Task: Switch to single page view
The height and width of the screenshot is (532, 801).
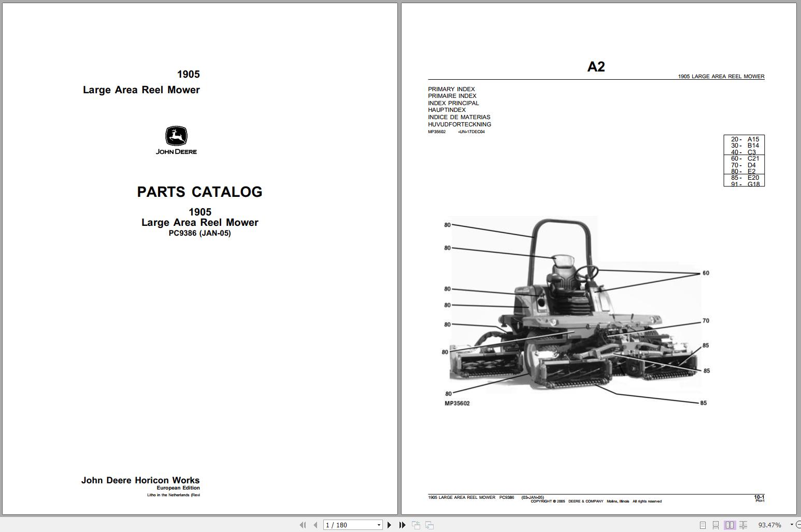Action: pyautogui.click(x=703, y=525)
